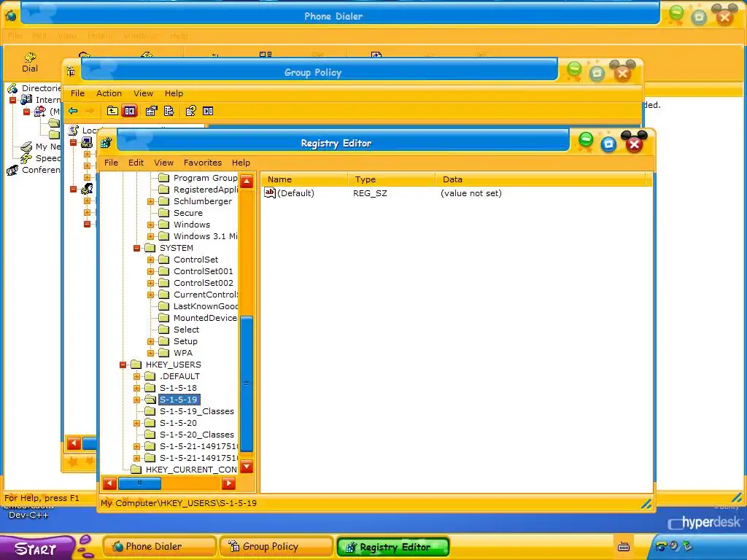This screenshot has height=560, width=747.
Task: Click the Type column header
Action: [392, 179]
